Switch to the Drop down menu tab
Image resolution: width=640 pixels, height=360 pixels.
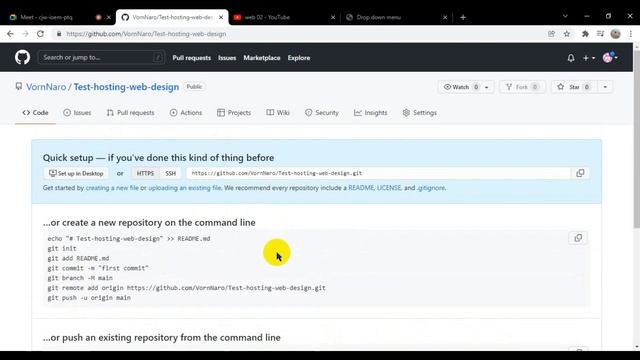(397, 17)
